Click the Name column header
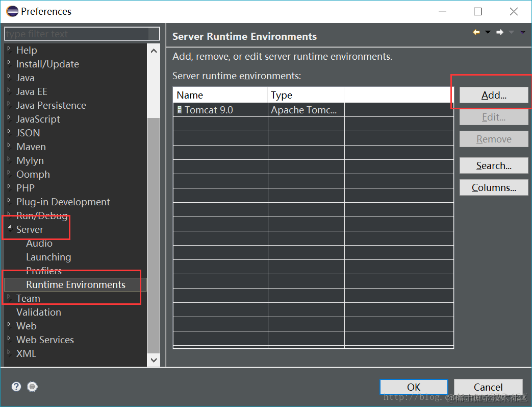Image resolution: width=532 pixels, height=407 pixels. coord(220,95)
